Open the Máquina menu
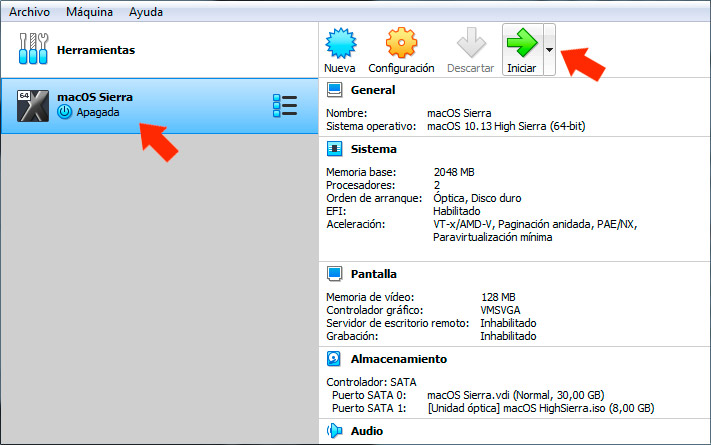This screenshot has height=445, width=711. point(89,12)
